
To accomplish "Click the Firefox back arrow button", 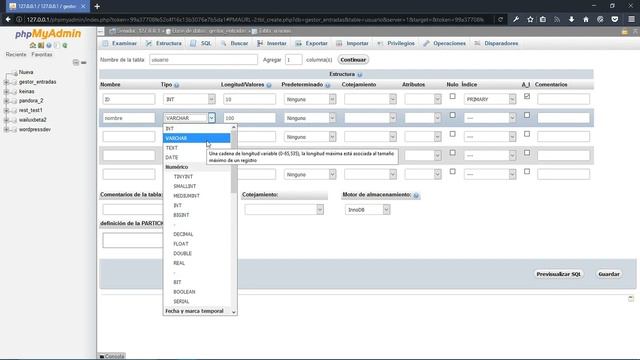I will click(8, 19).
